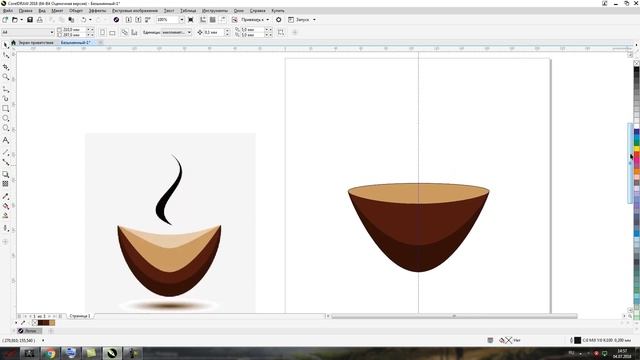Image resolution: width=640 pixels, height=360 pixels.
Task: Select the Drop Shadow tool
Action: pos(5,174)
